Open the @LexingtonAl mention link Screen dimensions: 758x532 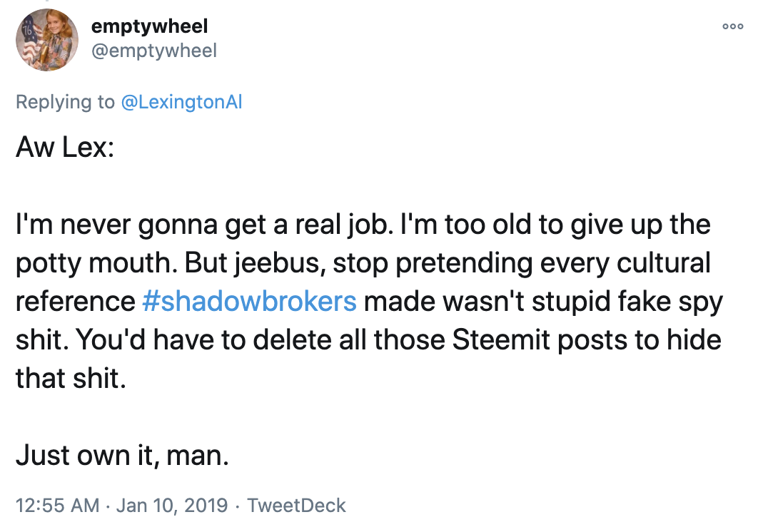182,102
